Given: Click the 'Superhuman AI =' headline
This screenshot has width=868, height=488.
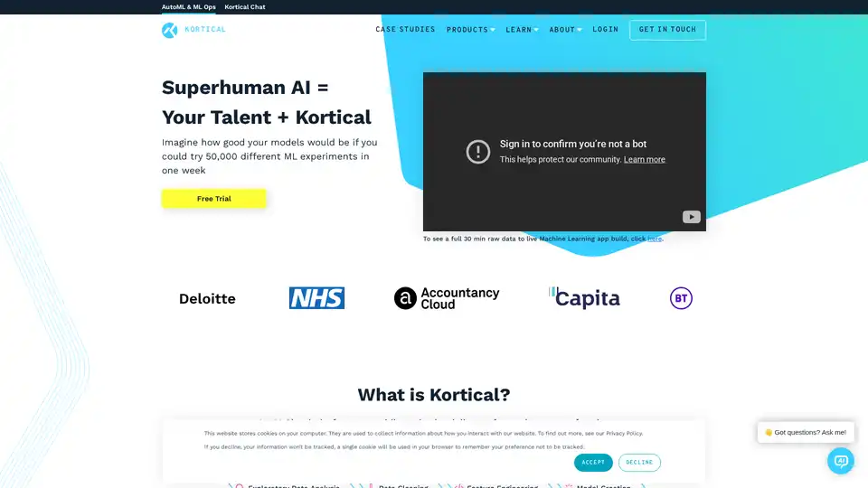Looking at the screenshot, I should tap(245, 88).
